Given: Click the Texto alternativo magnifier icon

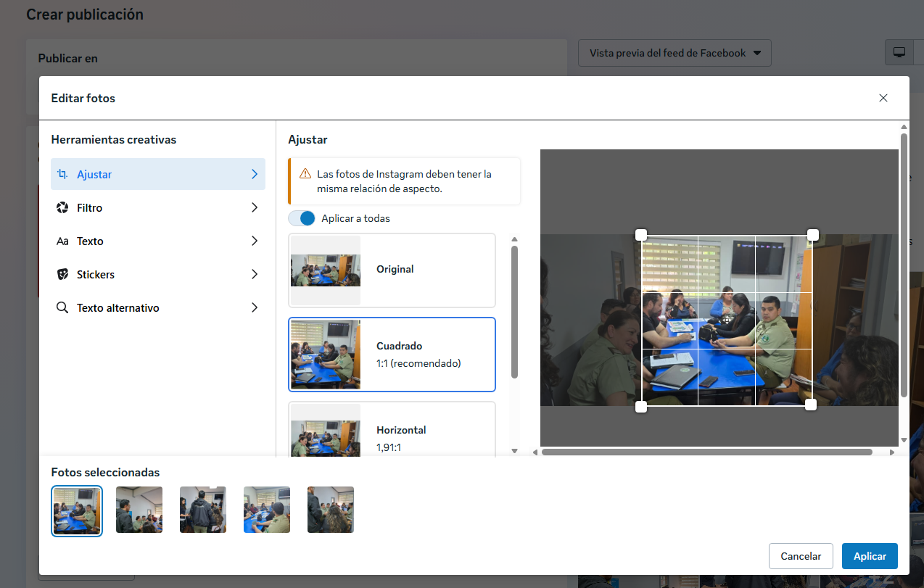Looking at the screenshot, I should pos(62,308).
